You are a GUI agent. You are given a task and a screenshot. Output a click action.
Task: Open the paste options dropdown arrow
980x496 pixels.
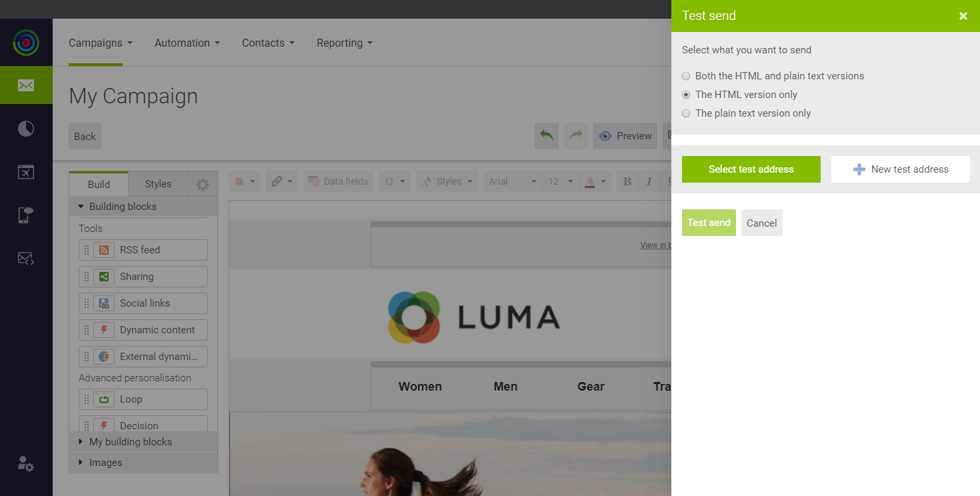[x=253, y=181]
